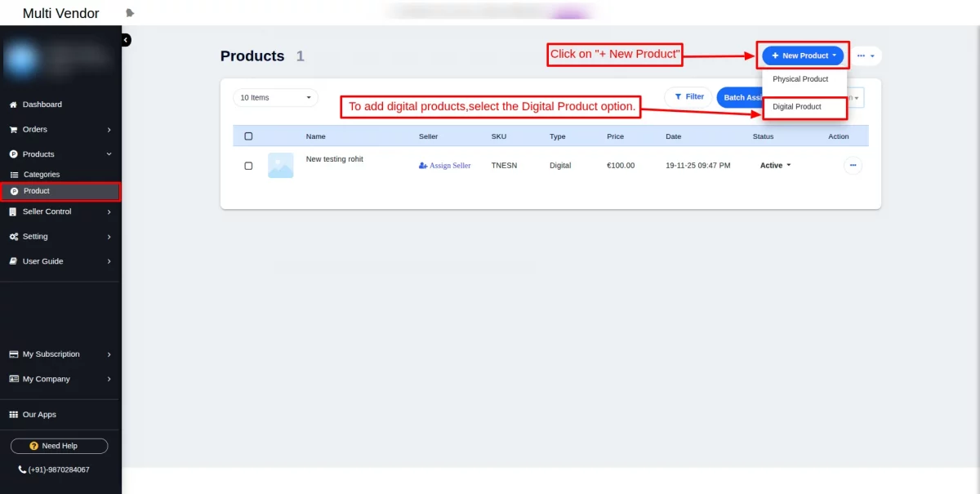
Task: Click the product name New testing rohit
Action: tap(335, 159)
